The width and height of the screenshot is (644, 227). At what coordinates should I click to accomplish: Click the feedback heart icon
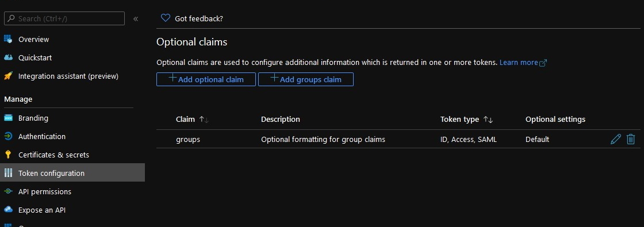click(166, 18)
